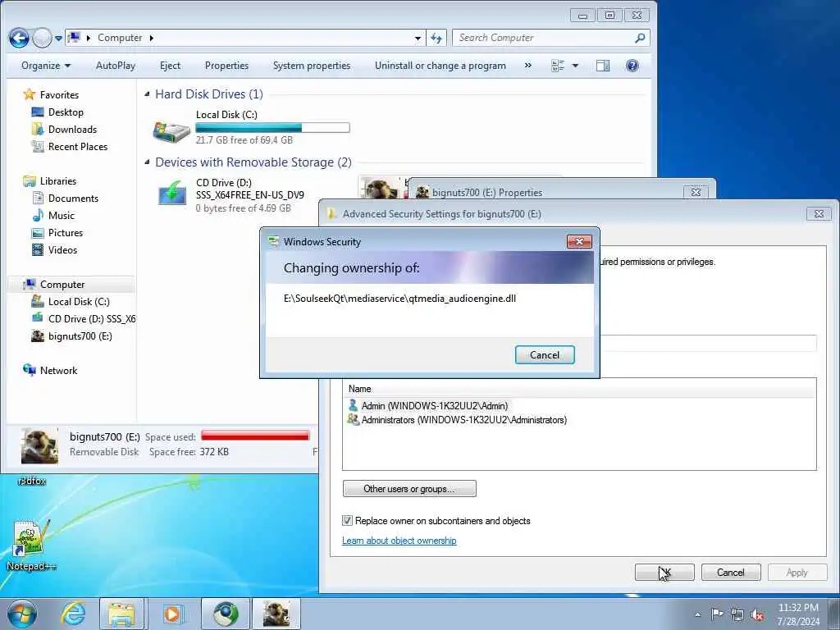Open Properties from the Explorer toolbar
This screenshot has width=840, height=630.
click(x=226, y=66)
